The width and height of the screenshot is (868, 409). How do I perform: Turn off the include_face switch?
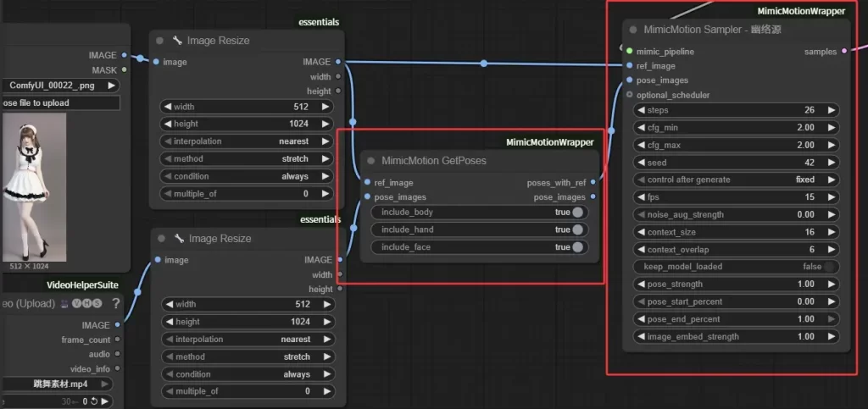click(577, 247)
